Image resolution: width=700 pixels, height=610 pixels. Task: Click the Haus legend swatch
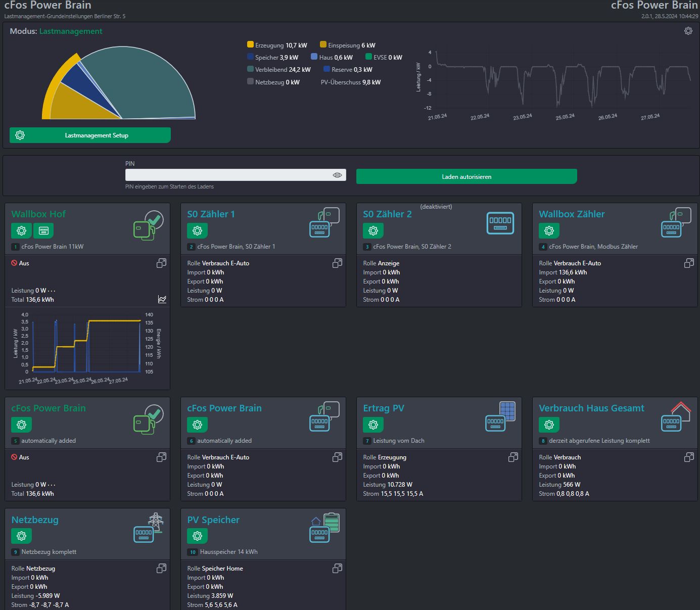tap(314, 57)
